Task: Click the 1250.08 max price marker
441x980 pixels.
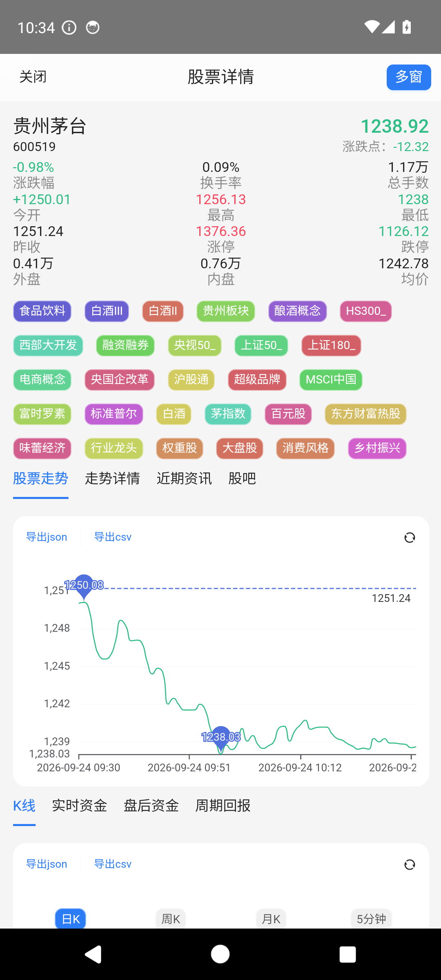Action: click(84, 586)
